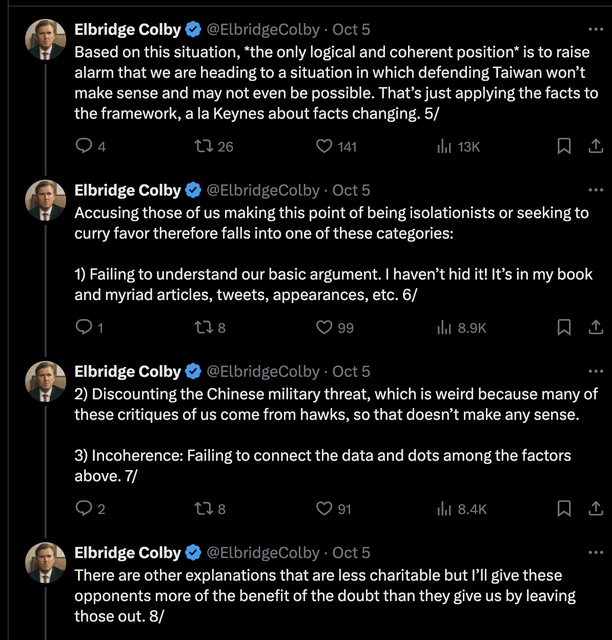
Task: Reply to the tweet ending in 5/
Action: tap(85, 146)
